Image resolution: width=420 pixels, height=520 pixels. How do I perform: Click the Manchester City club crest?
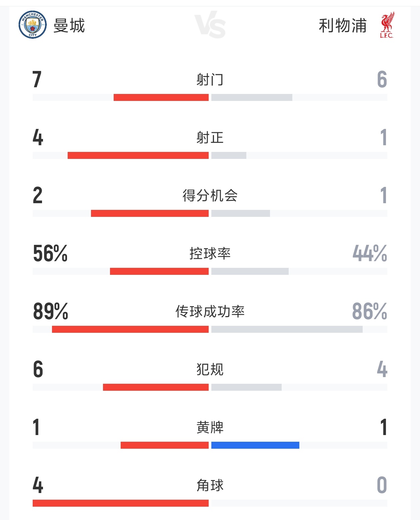click(x=32, y=25)
